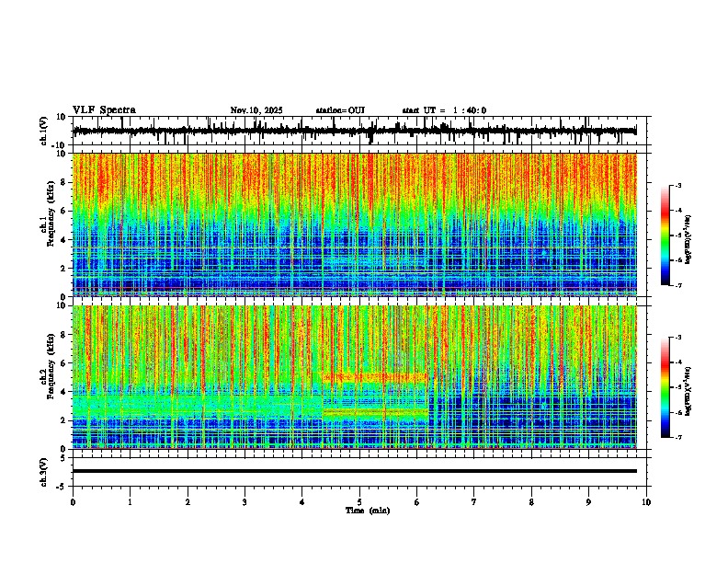The height and width of the screenshot is (563, 728).
Task: Click time axis tick label "7"
Action: pos(474,502)
